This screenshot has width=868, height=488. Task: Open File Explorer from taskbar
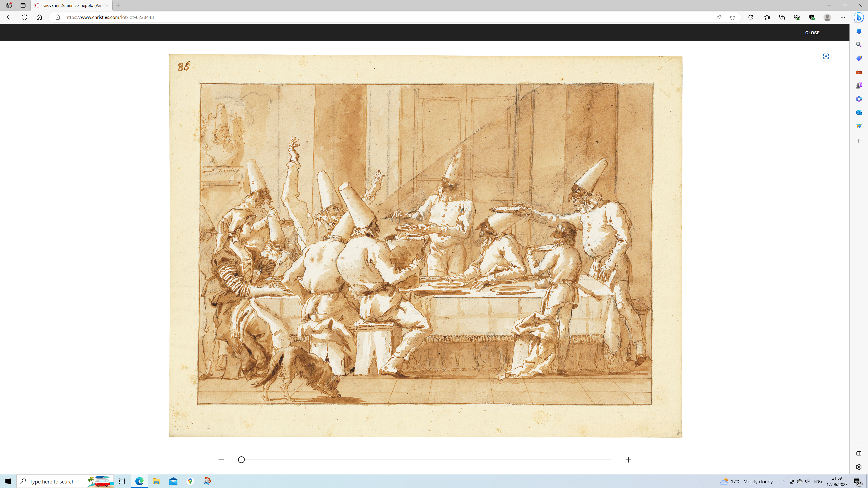tap(156, 481)
